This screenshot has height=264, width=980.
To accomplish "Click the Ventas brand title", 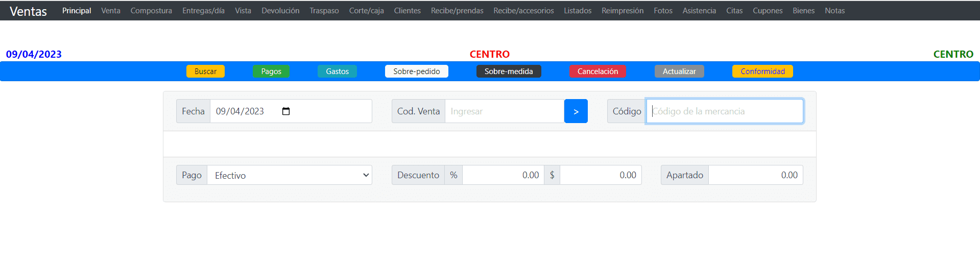I will 28,11.
